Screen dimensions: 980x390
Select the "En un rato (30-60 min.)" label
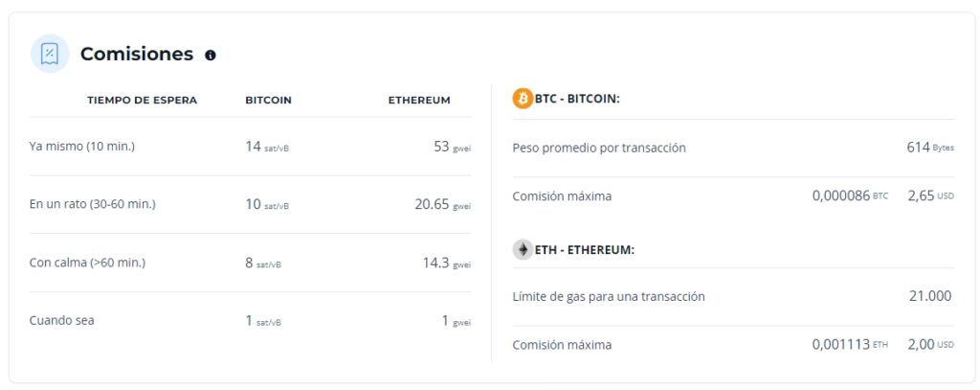coord(93,204)
